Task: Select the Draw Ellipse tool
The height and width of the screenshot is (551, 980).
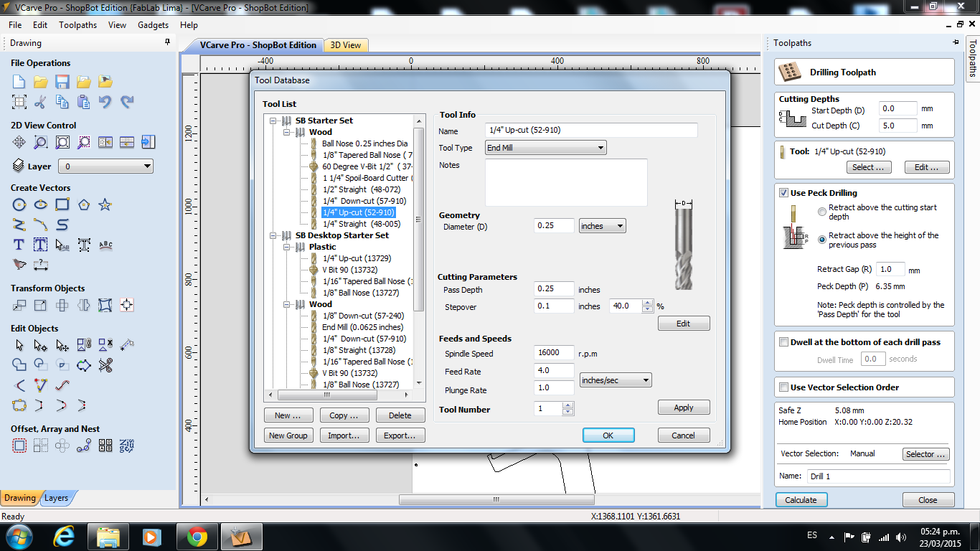Action: coord(41,205)
